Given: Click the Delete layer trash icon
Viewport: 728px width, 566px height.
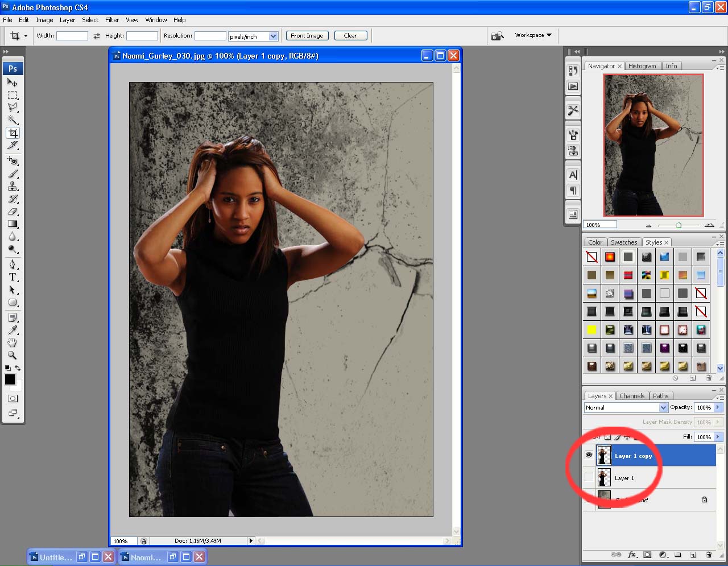Looking at the screenshot, I should point(709,555).
